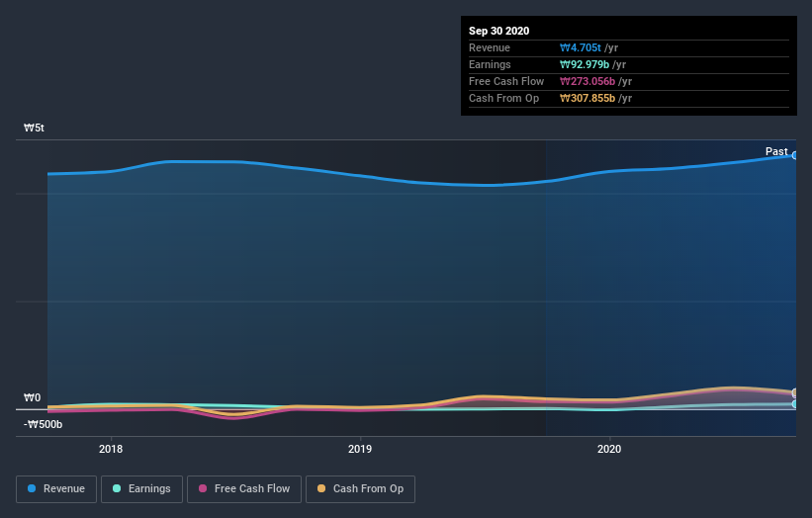Click the 'Sep 30 2020' tooltip date

coord(498,31)
